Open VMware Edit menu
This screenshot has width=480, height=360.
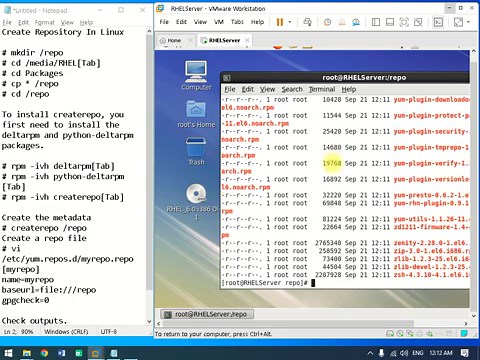(x=181, y=22)
